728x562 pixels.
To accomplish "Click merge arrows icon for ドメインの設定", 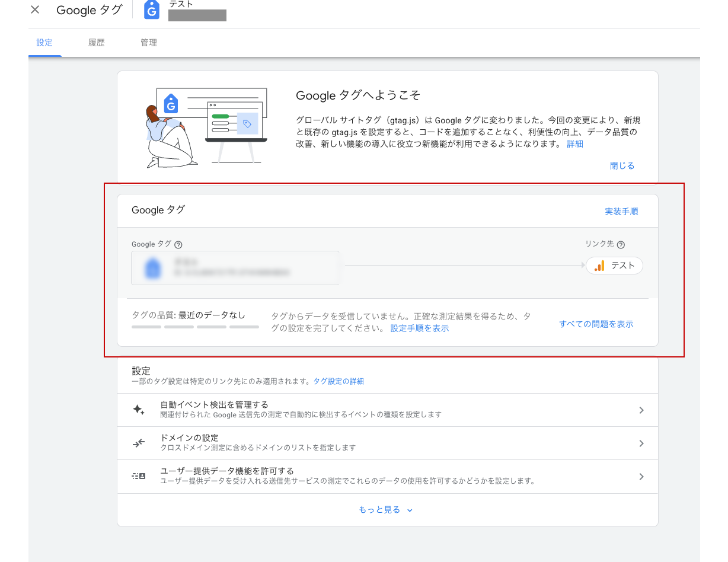I will pos(139,443).
